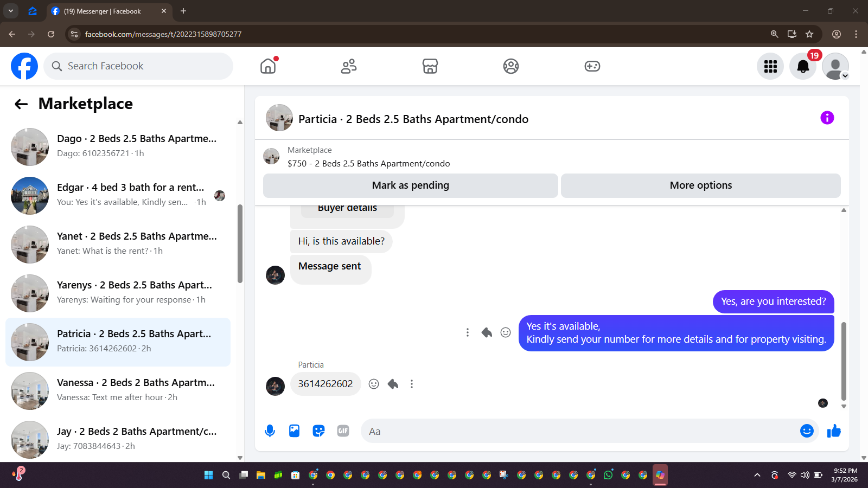Click the Buyer details button

coord(347,209)
